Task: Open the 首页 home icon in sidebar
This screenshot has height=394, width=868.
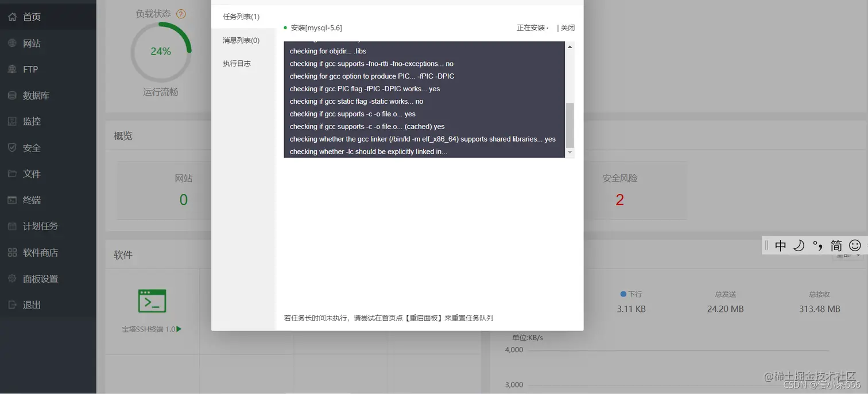Action: click(x=12, y=17)
